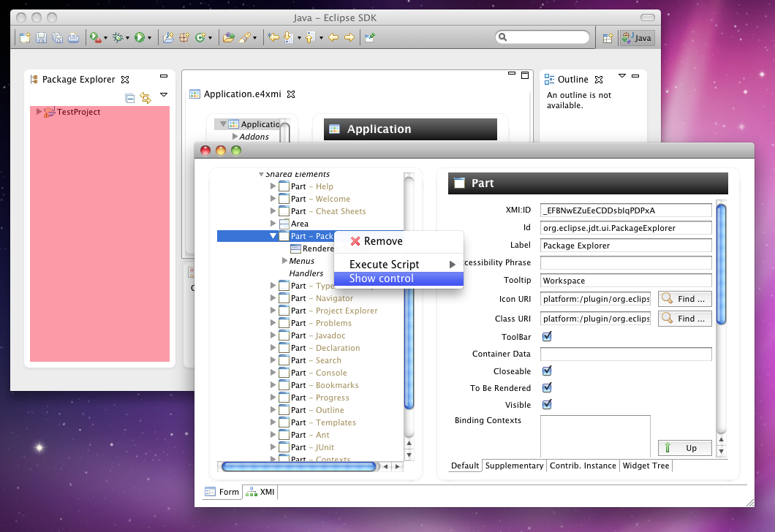Toggle the Closeable checkbox
The width and height of the screenshot is (775, 532).
tap(546, 371)
